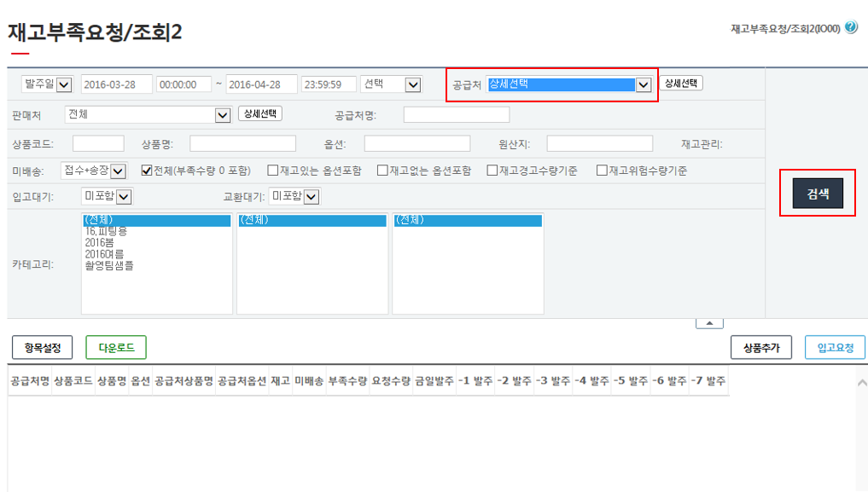Click the help question mark icon
Viewport: 868px width, 492px height.
coord(851,28)
